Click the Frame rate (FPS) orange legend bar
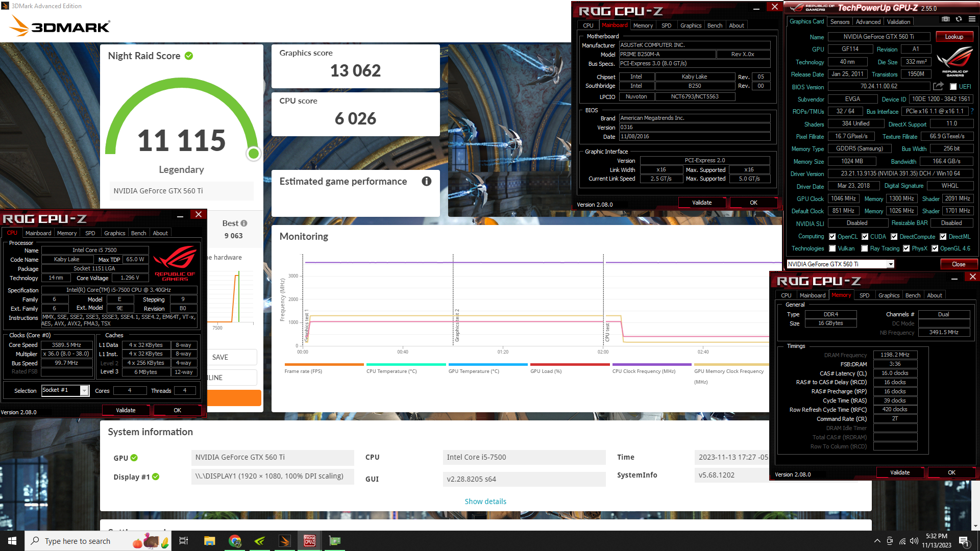The height and width of the screenshot is (551, 980). pos(324,364)
